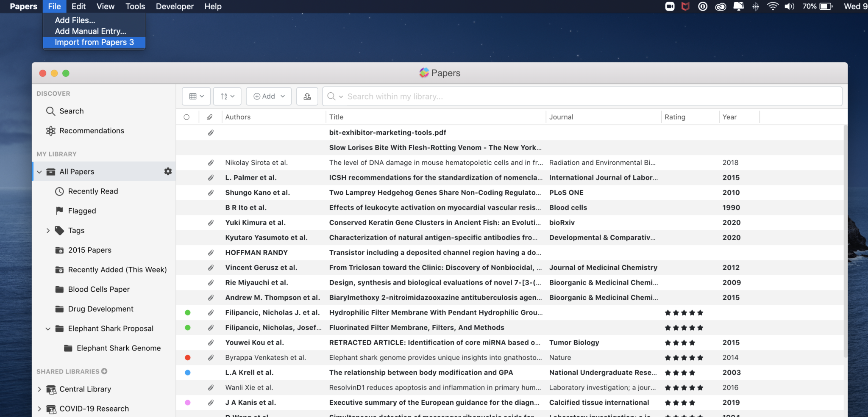Open the Wi-Fi menu bar icon
Screen dimensions: 868x417
[773, 6]
